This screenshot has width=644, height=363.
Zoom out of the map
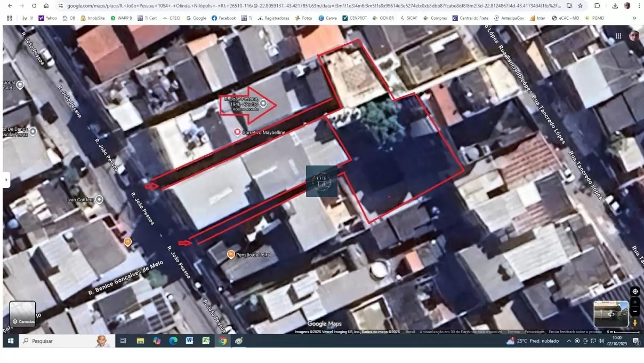635,312
